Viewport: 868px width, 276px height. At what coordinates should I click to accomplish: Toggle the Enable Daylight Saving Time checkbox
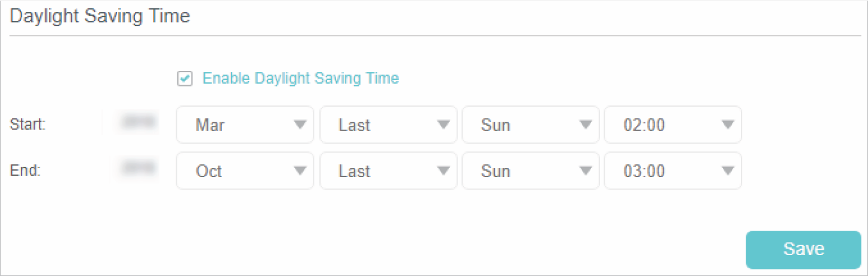tap(185, 78)
